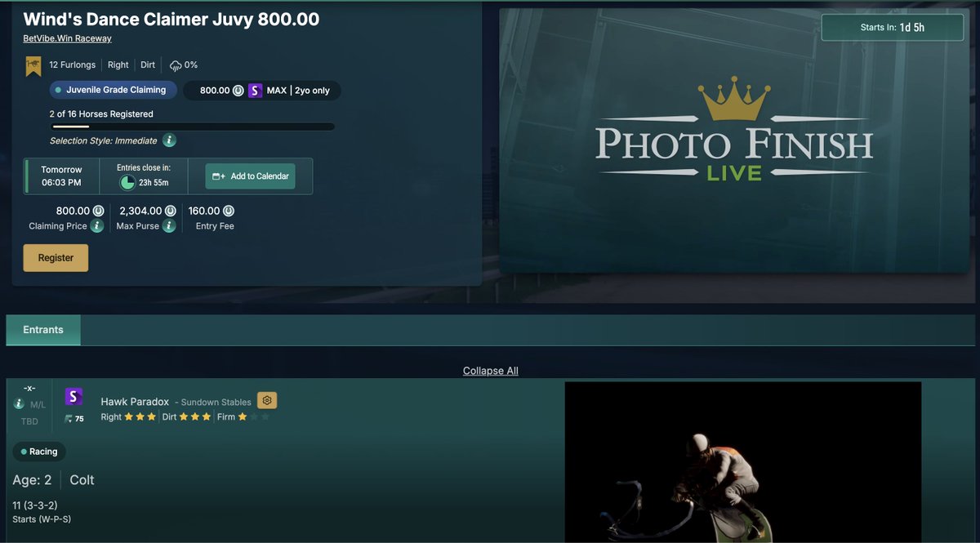Click the Hawk Paradox jockey render preview
This screenshot has width=980, height=543.
tap(743, 462)
